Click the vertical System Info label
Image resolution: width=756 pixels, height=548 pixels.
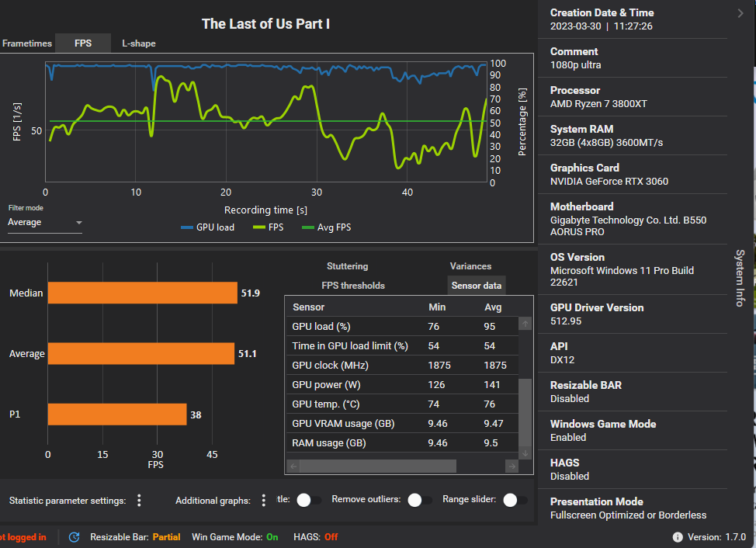[x=740, y=278]
